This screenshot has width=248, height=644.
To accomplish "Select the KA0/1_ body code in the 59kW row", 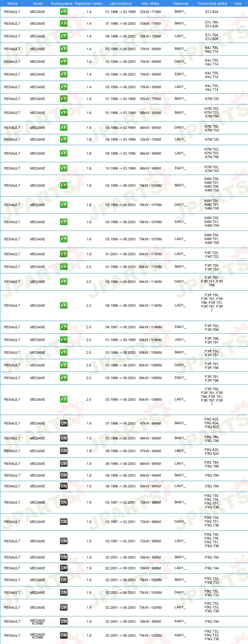I will (x=180, y=621).
